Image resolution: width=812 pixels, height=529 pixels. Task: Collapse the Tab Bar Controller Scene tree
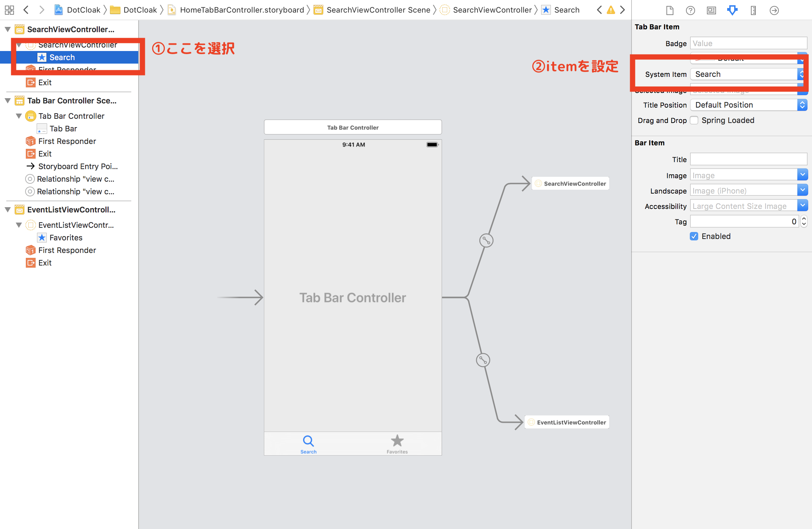click(x=8, y=101)
